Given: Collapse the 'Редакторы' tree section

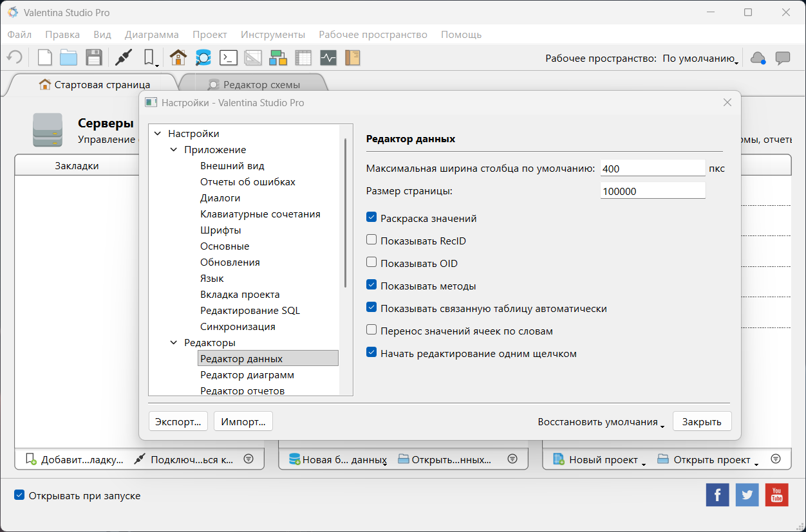Looking at the screenshot, I should coord(174,343).
